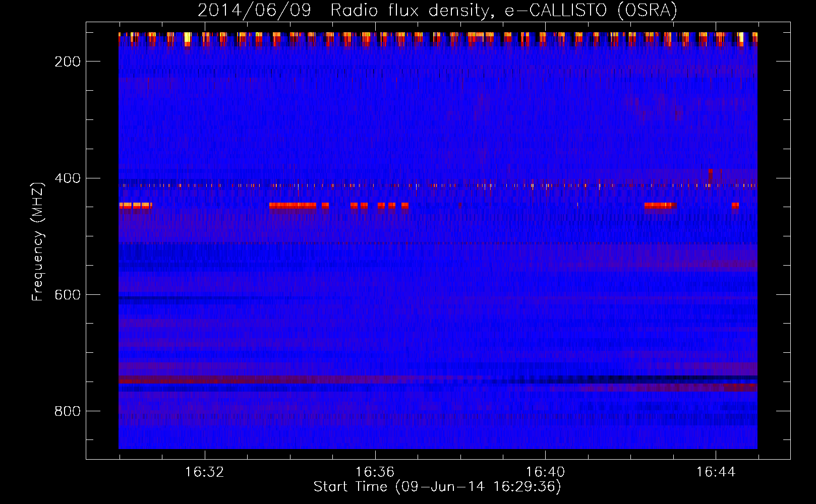Click the '800' frequency tick label

68,411
